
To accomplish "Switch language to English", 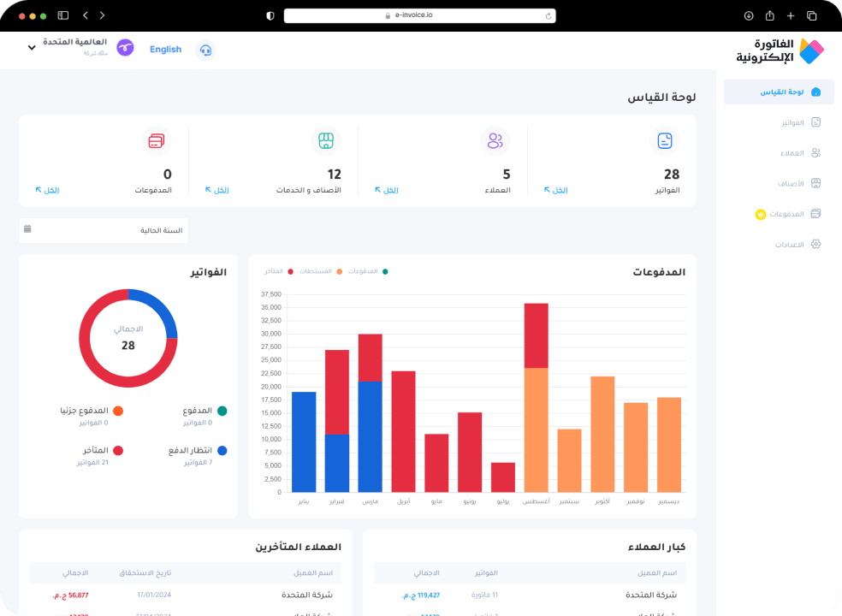I will pos(165,50).
